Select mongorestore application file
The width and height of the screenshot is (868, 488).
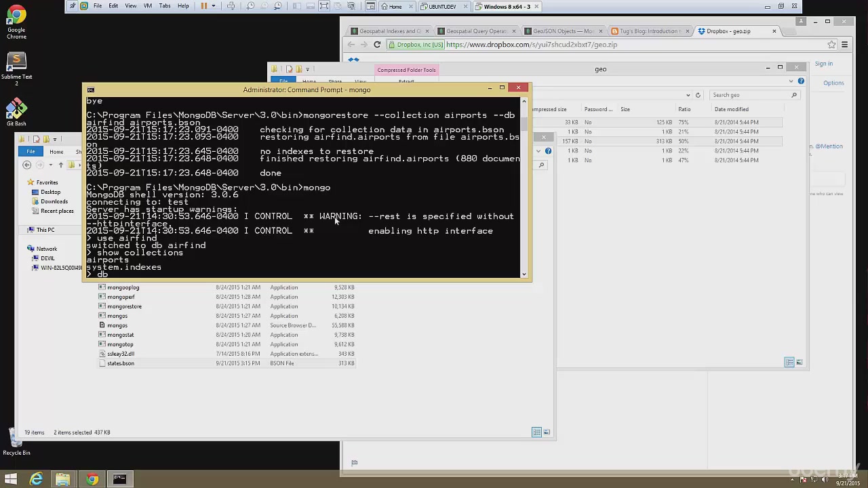pos(124,306)
